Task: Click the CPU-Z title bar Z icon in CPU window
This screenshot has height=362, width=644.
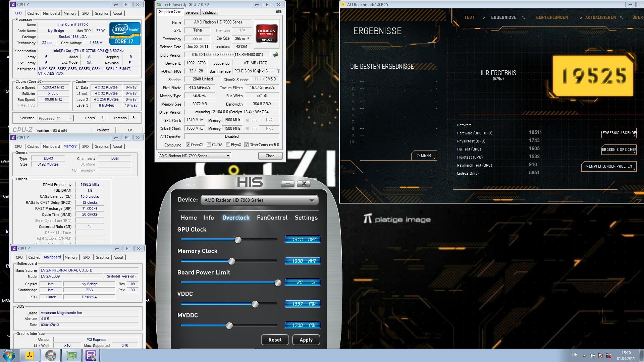Action: (13, 5)
